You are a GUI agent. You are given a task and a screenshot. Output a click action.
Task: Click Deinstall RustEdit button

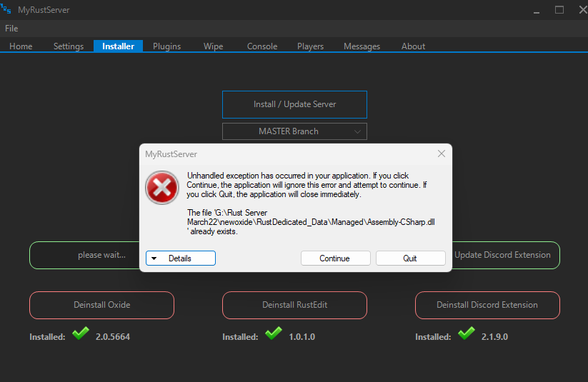(x=294, y=305)
